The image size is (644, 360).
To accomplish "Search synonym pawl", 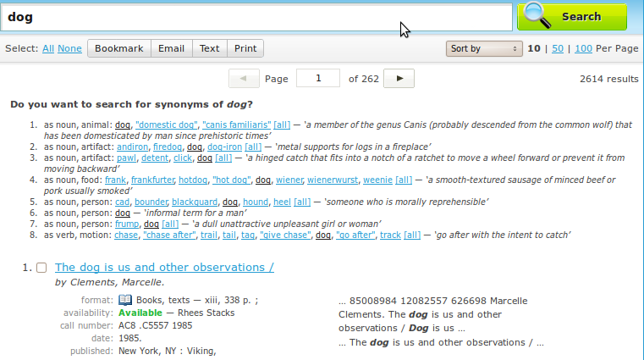I will (x=126, y=158).
